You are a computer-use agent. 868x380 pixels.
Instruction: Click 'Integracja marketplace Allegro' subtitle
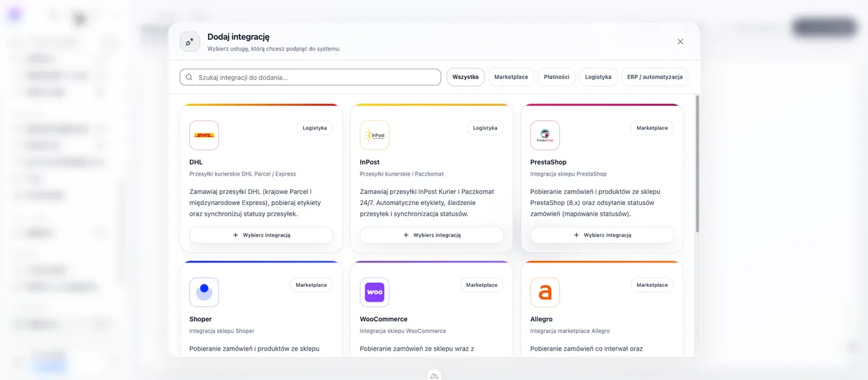coord(570,331)
